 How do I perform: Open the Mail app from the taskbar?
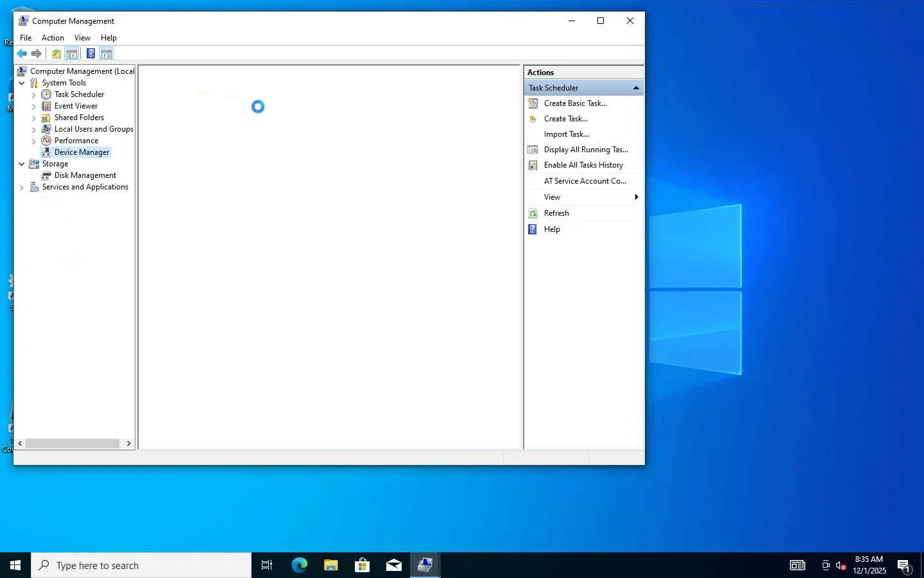click(393, 565)
